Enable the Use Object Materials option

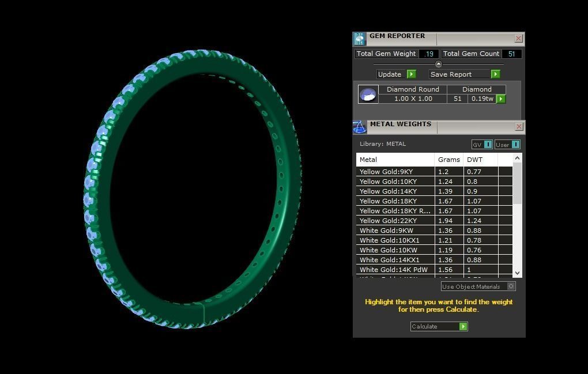pyautogui.click(x=511, y=286)
